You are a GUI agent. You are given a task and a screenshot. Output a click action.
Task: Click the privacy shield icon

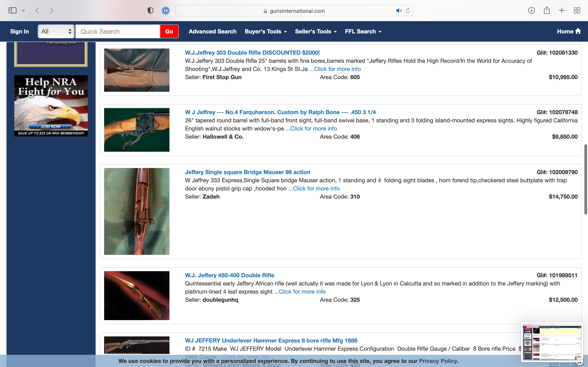[x=150, y=10]
